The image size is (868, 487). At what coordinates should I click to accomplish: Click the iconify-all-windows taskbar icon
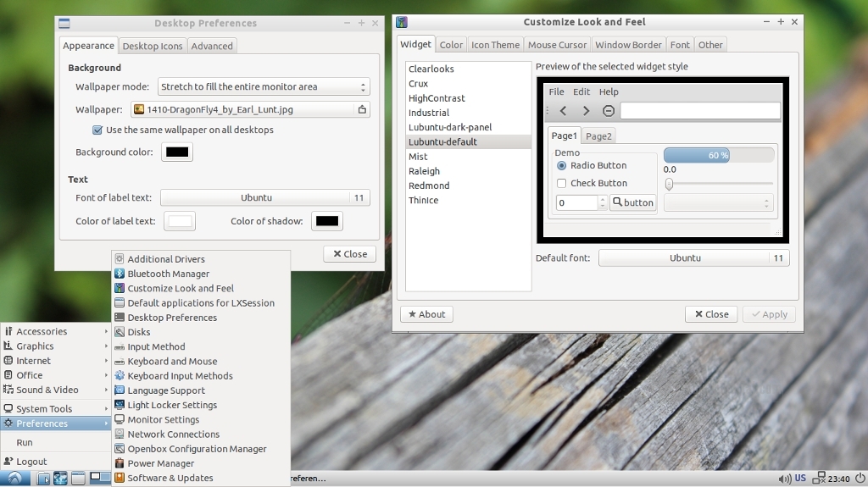point(78,479)
